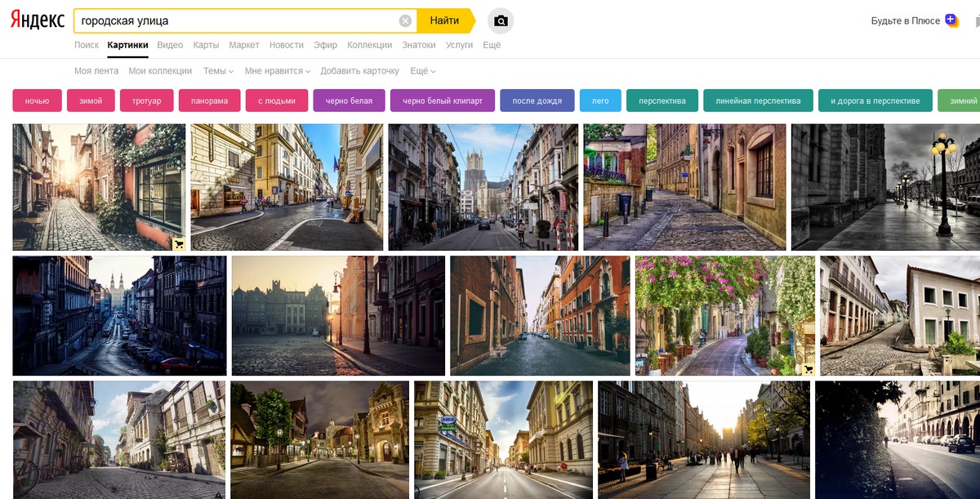
Task: Open the night street with green tree image
Action: click(319, 440)
